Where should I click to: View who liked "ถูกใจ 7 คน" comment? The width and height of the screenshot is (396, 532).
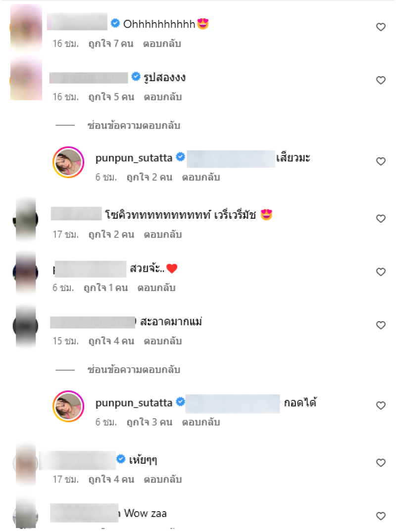click(111, 44)
